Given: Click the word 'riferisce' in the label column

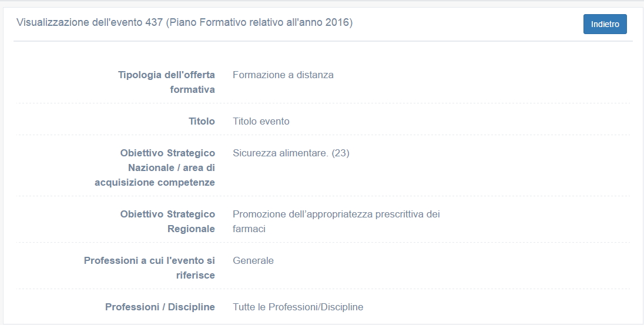Looking at the screenshot, I should click(195, 275).
